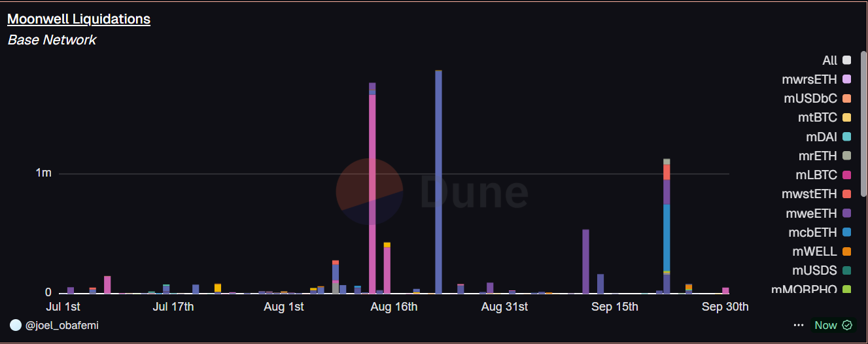Click the Sep 30th x-axis label
The height and width of the screenshot is (344, 868).
coord(725,307)
